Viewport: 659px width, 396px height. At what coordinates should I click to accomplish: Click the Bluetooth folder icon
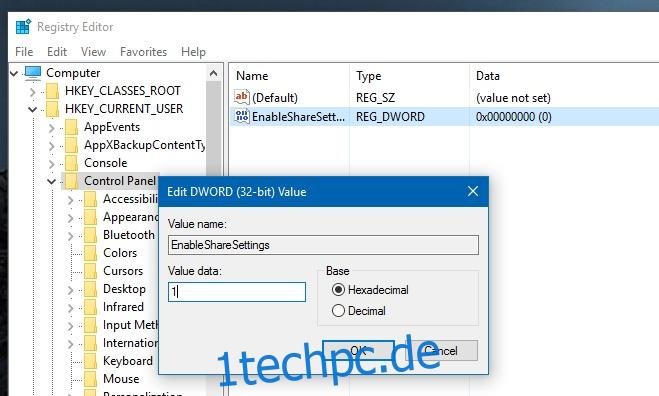click(90, 235)
